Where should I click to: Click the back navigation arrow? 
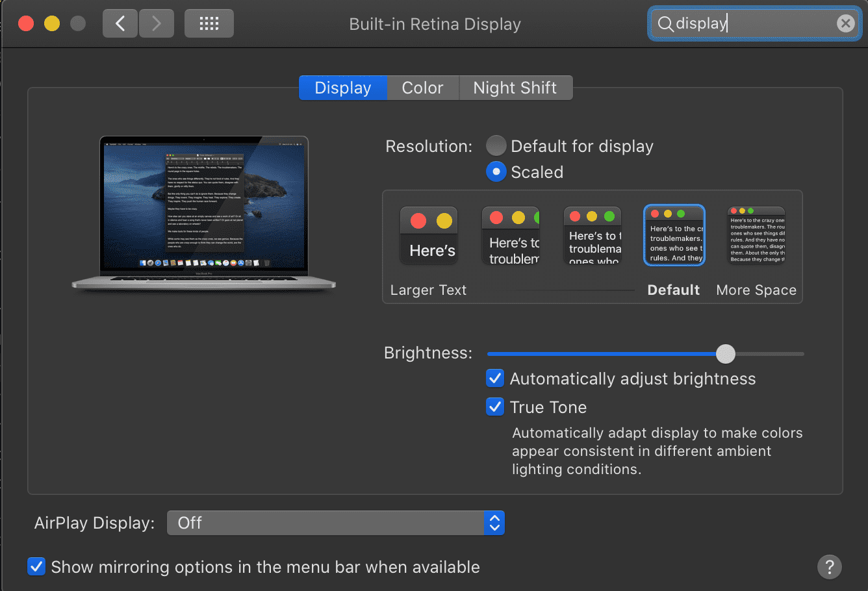click(x=120, y=23)
